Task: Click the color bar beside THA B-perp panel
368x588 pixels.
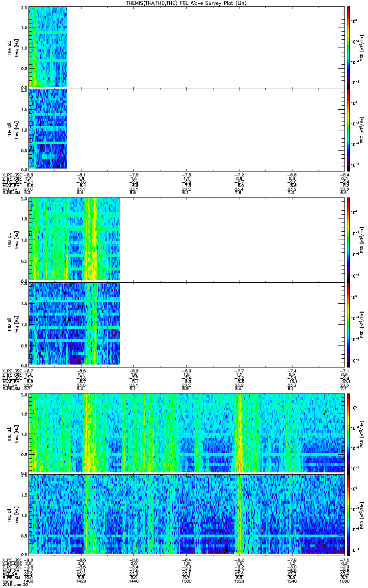Action: pos(348,47)
